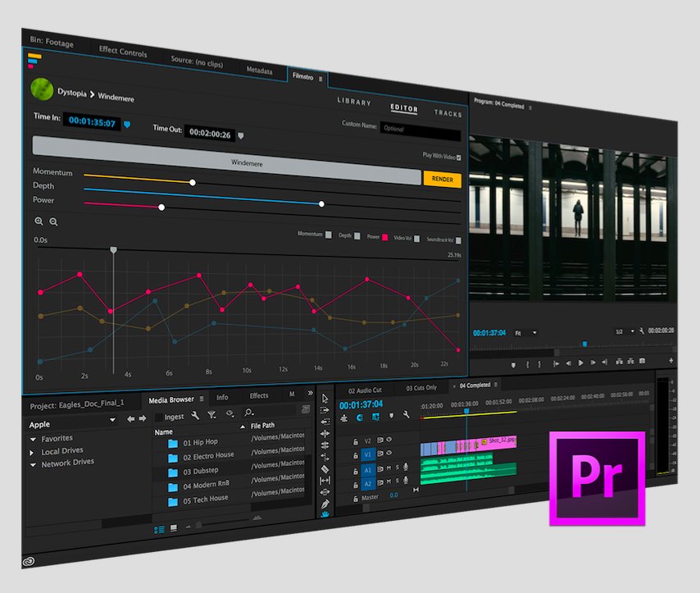Switch to the Effects panel tab
The width and height of the screenshot is (700, 593).
click(x=259, y=395)
